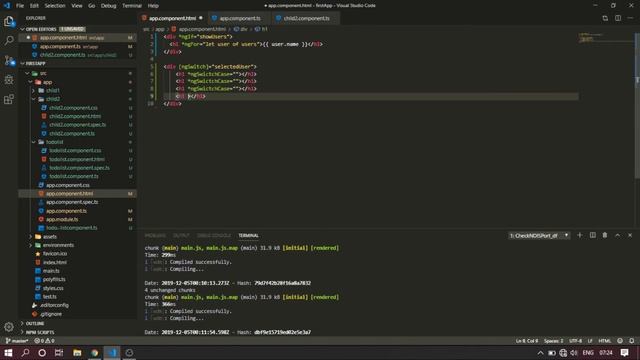Switch to the app.component.ts editor tab
The width and height of the screenshot is (640, 360).
(x=240, y=18)
